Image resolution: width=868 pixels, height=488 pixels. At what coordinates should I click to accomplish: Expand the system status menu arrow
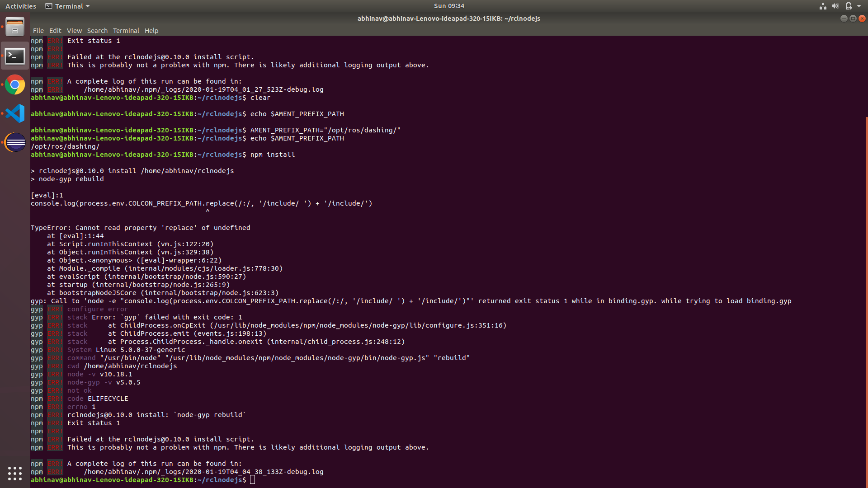coord(859,6)
